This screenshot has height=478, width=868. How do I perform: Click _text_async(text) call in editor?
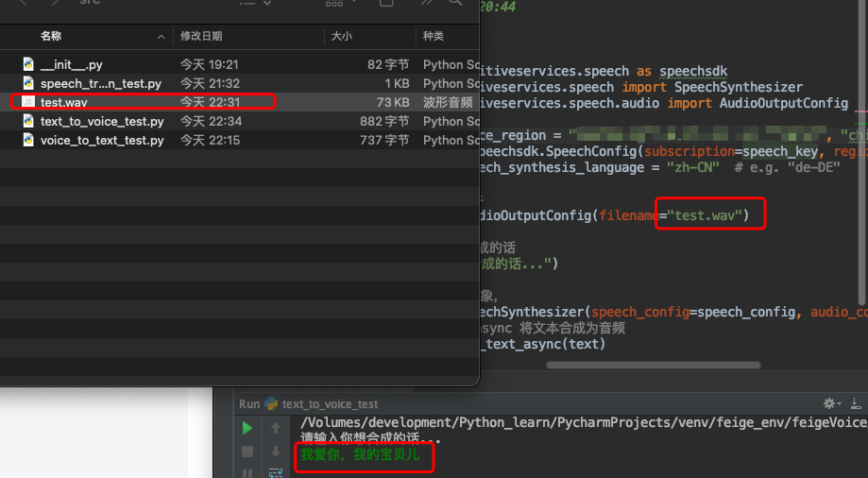pos(542,344)
